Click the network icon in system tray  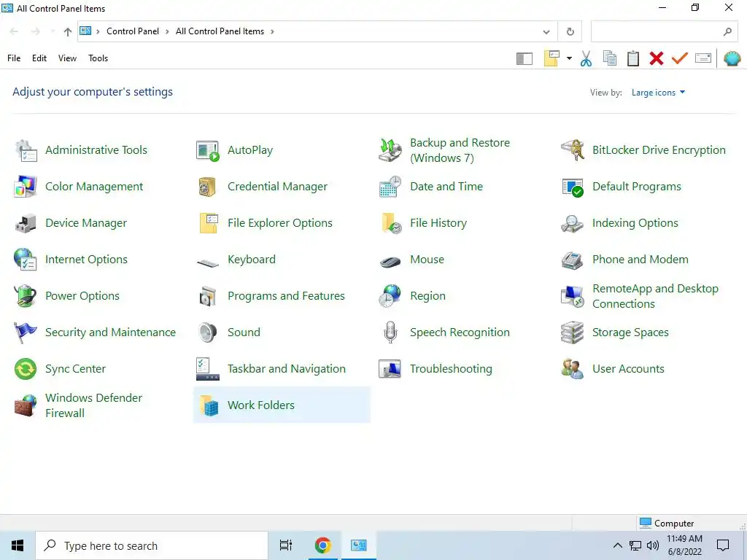click(x=635, y=545)
